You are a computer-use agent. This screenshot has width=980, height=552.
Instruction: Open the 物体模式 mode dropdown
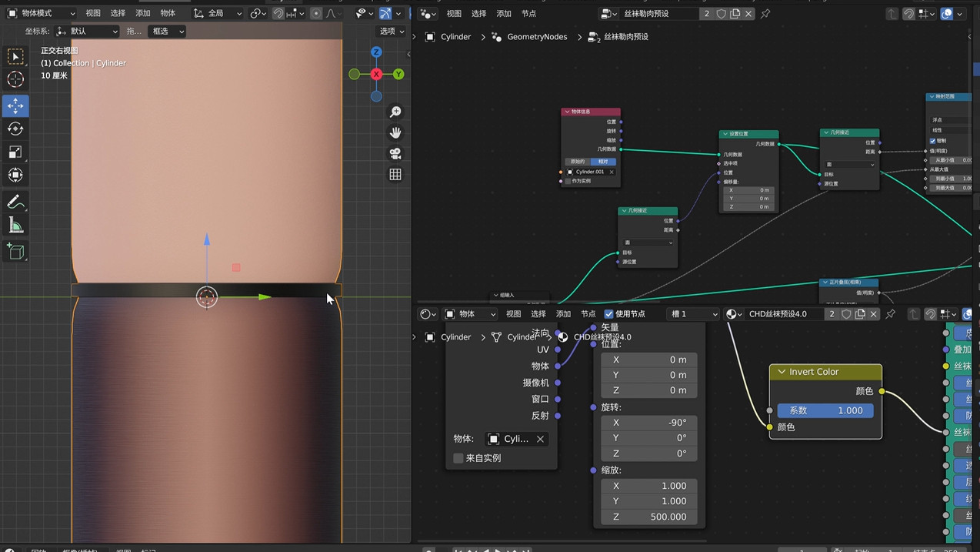(42, 14)
